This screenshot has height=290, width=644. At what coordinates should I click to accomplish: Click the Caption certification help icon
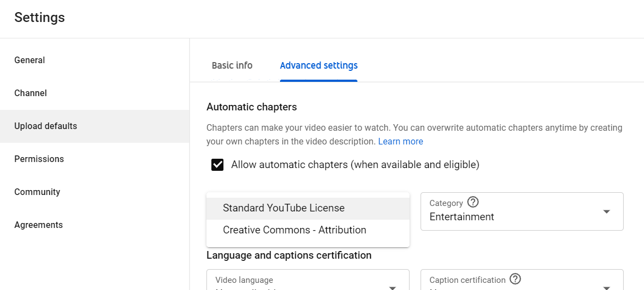[515, 280]
